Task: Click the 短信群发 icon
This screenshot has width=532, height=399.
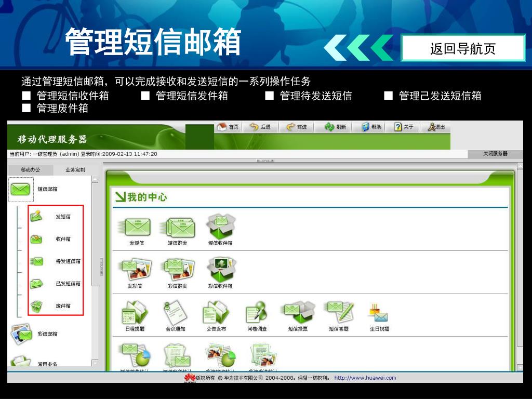Action: click(x=178, y=232)
